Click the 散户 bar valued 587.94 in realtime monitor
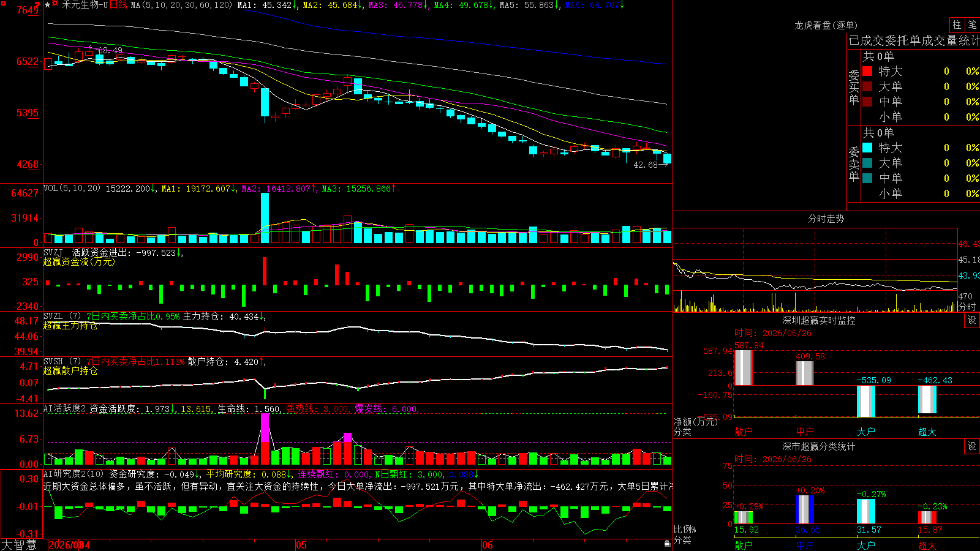 point(744,367)
